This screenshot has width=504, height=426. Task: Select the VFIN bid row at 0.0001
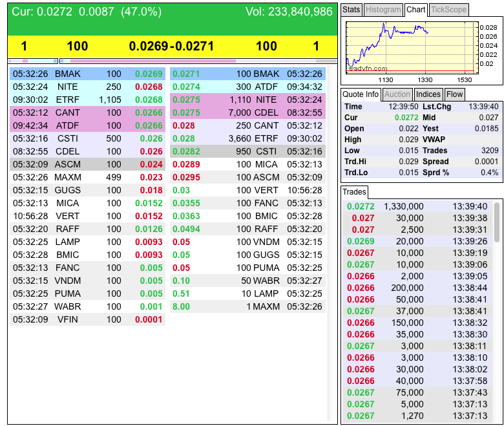(87, 319)
